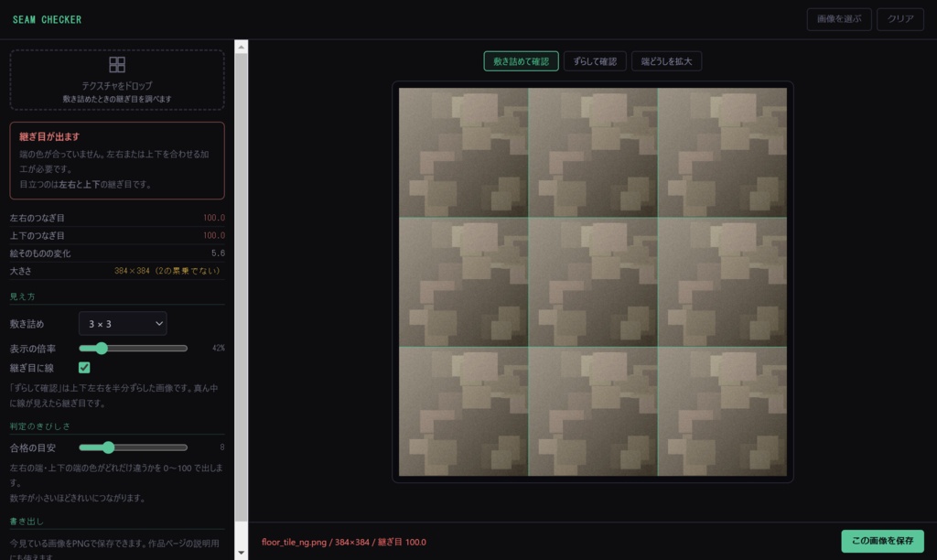Click the 見え方 section heading

click(x=22, y=296)
